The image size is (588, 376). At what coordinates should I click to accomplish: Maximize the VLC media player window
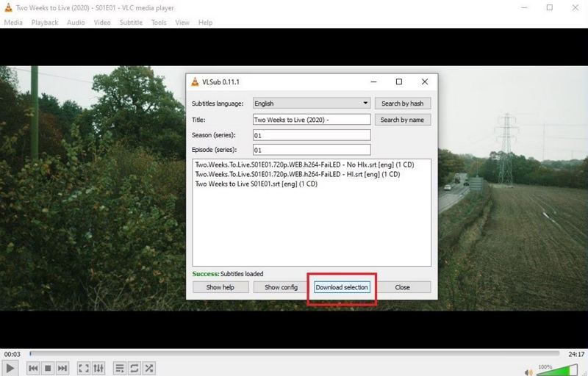coord(550,7)
